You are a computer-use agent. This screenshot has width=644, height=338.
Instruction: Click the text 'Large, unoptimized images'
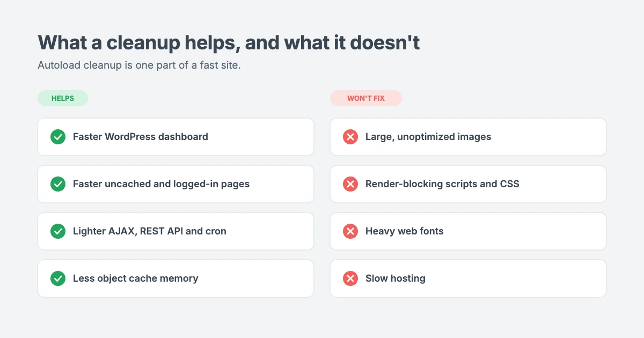click(428, 137)
